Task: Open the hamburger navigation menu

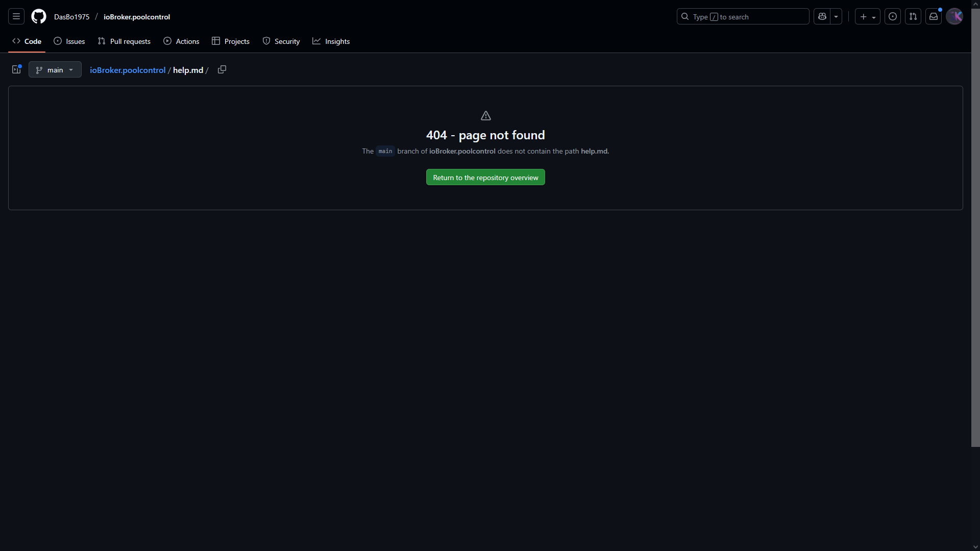Action: (16, 17)
